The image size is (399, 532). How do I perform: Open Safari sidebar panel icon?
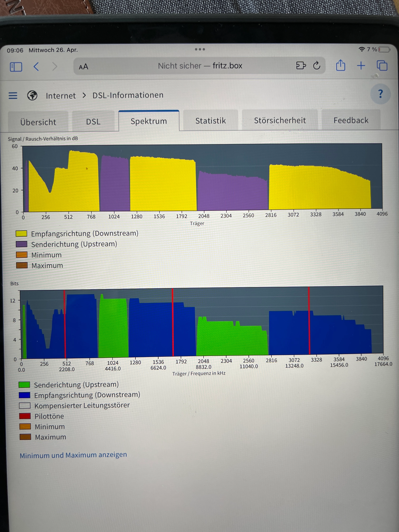(16, 67)
